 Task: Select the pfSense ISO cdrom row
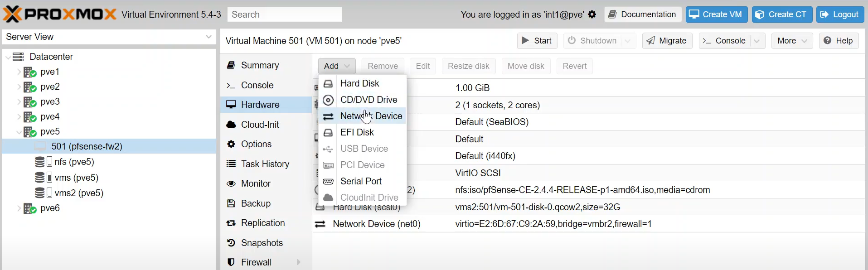[588, 190]
